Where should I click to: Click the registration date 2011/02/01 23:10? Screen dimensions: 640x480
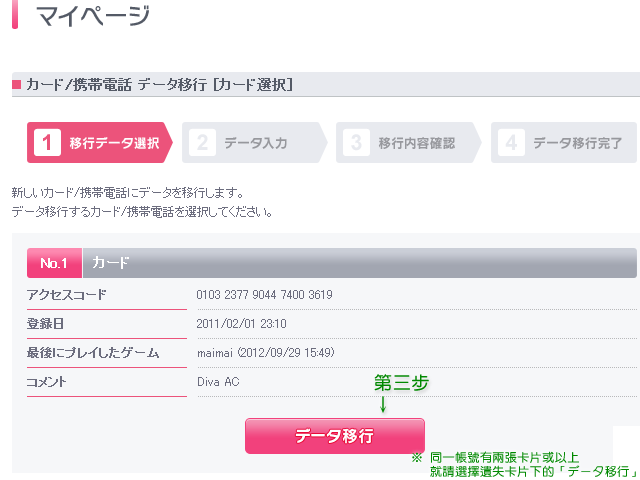pyautogui.click(x=242, y=324)
